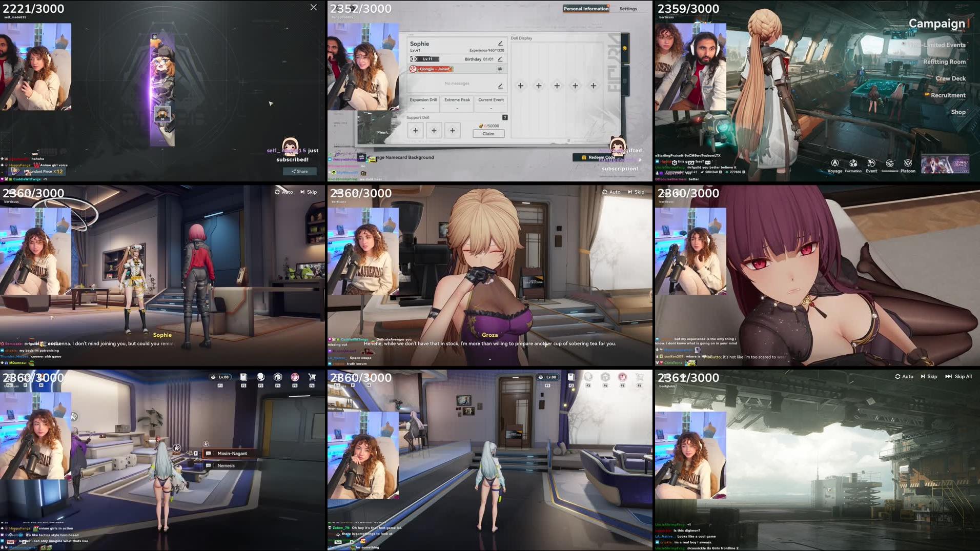The height and width of the screenshot is (551, 980).
Task: Switch to the Settings tab
Action: point(628,9)
